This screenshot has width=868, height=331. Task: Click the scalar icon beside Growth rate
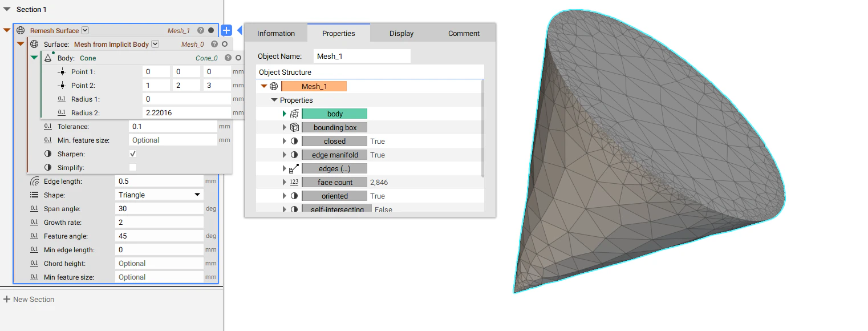coord(34,222)
